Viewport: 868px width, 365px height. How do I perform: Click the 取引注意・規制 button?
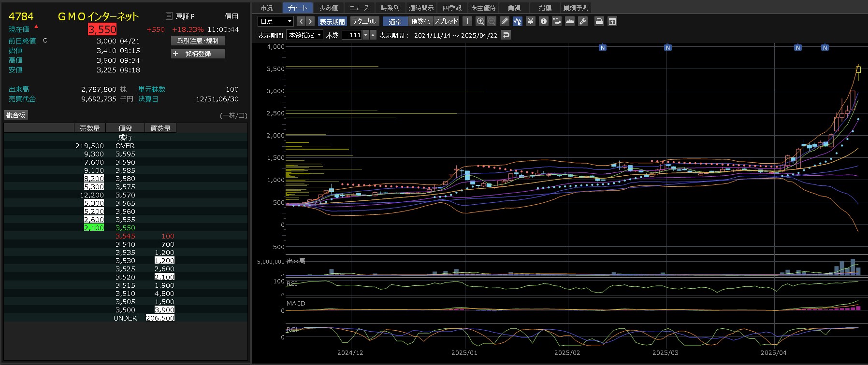point(198,41)
